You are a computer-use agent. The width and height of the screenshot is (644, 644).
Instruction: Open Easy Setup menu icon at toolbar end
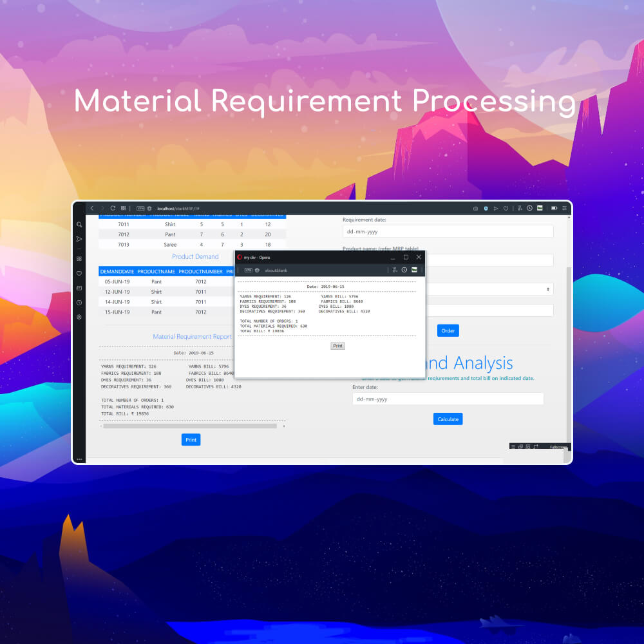[x=565, y=208]
